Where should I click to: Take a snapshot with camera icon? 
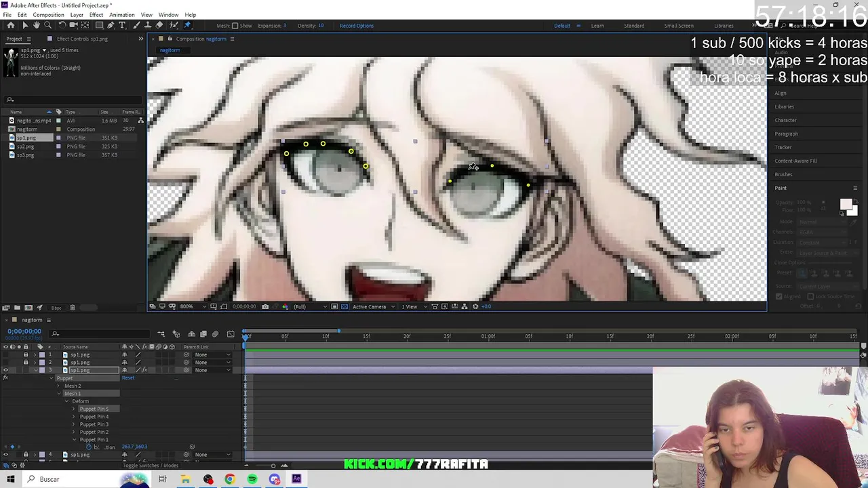265,306
